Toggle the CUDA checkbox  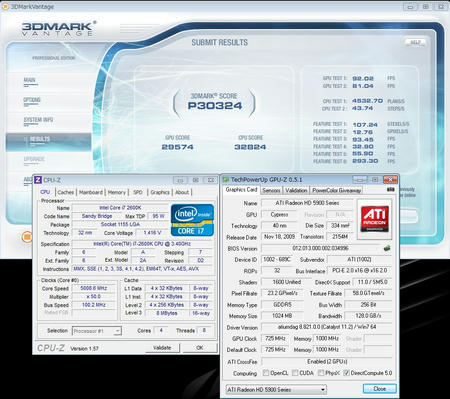coord(295,373)
